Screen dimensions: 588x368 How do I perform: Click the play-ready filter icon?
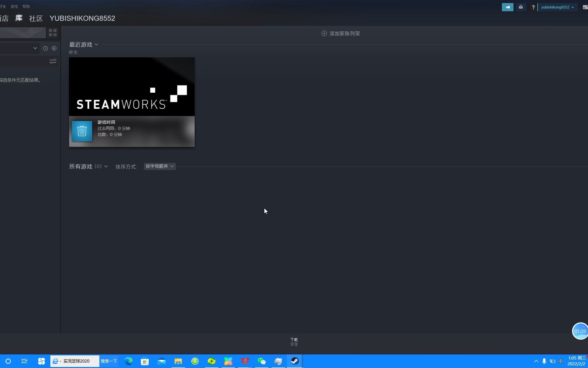(x=54, y=48)
